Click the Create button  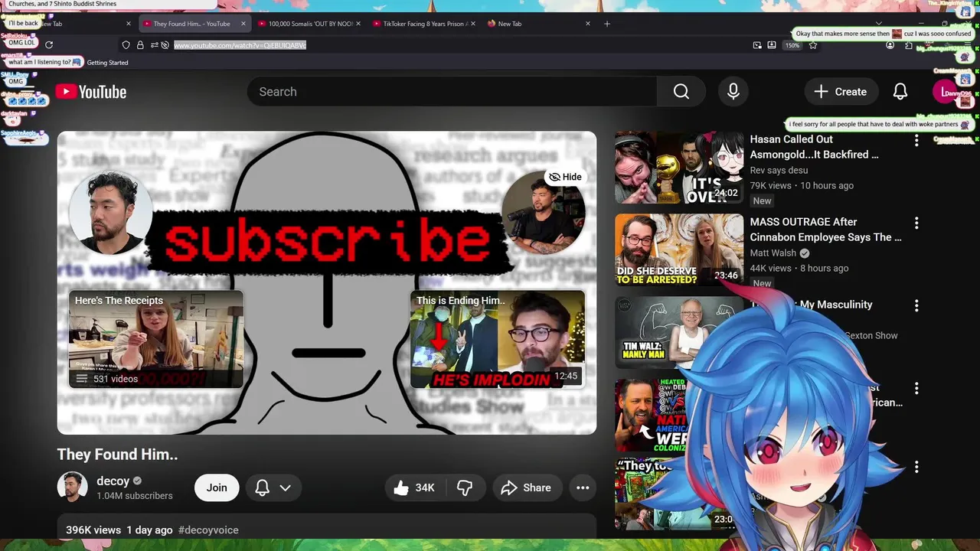(x=840, y=92)
